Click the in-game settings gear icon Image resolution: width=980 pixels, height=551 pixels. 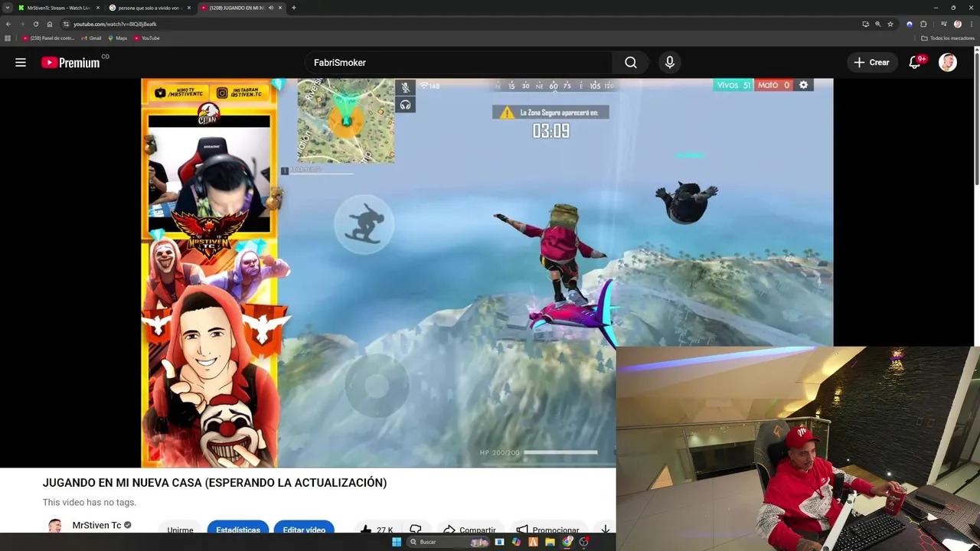click(803, 85)
